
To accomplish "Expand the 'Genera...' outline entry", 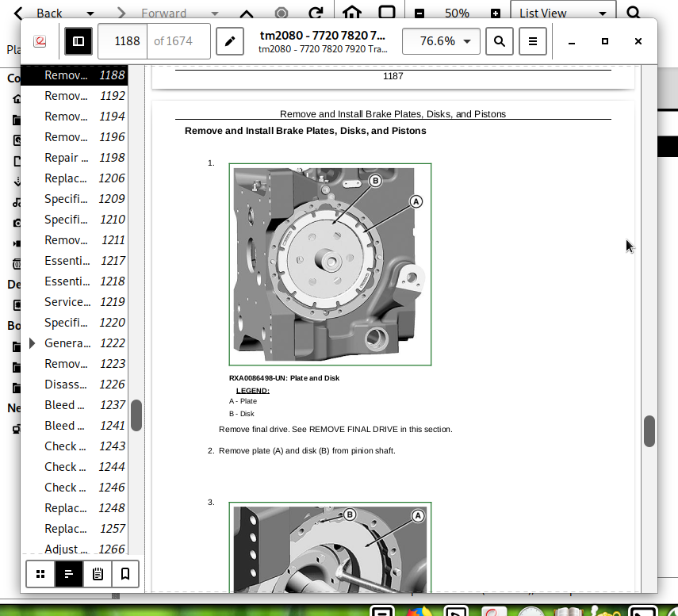I will click(x=33, y=343).
